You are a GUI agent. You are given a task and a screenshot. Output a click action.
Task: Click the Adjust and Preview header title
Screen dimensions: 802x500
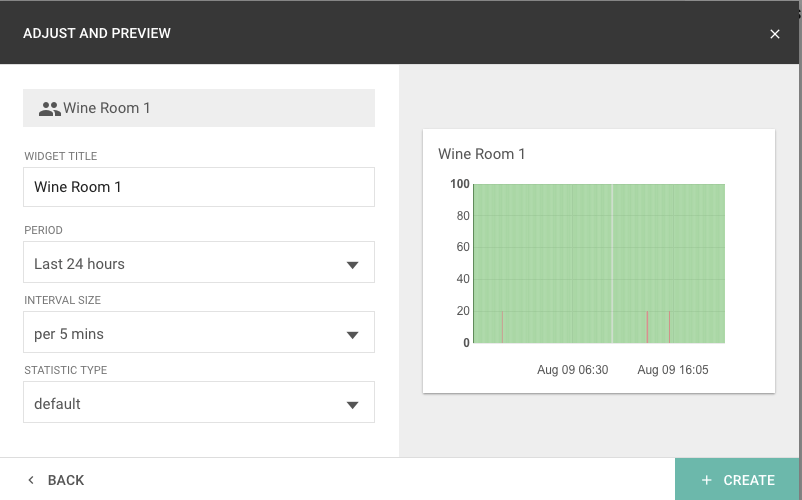[x=97, y=34]
